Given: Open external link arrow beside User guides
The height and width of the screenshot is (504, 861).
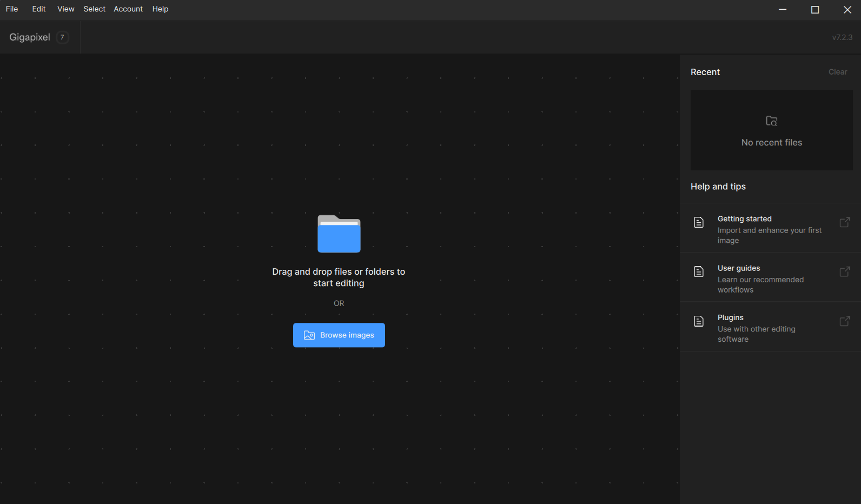Looking at the screenshot, I should point(844,271).
